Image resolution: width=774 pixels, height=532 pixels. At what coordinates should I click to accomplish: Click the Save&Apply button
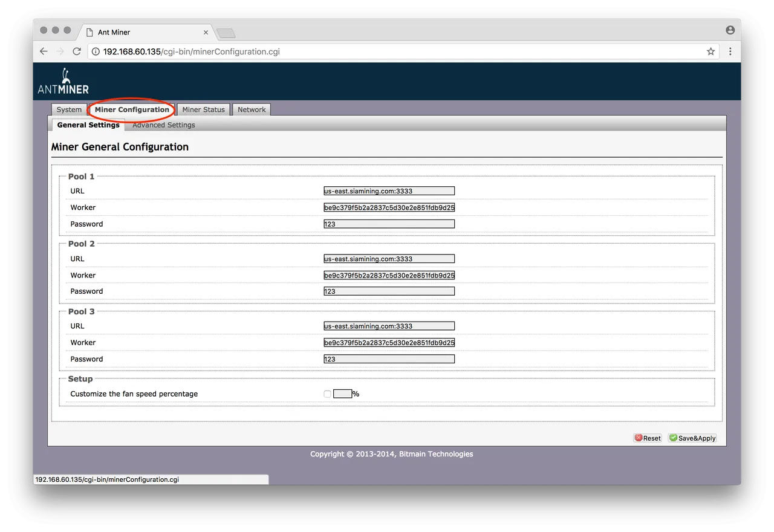(x=692, y=438)
